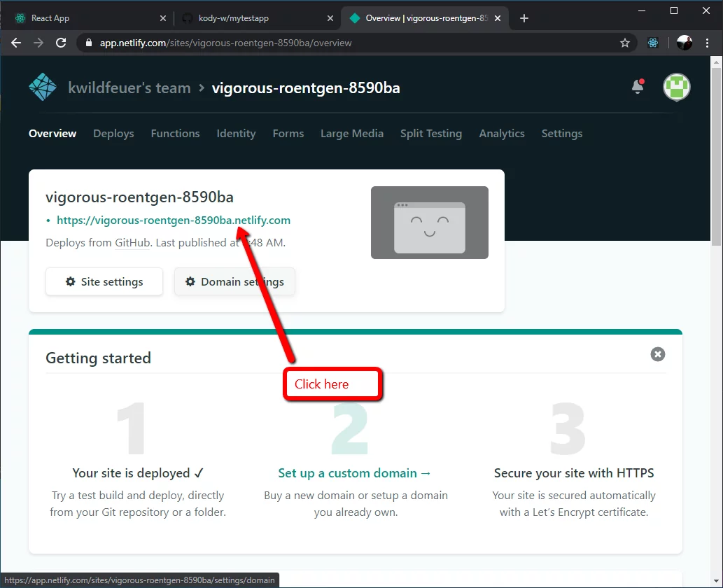
Task: Open the Chrome profile avatar
Action: pos(685,43)
